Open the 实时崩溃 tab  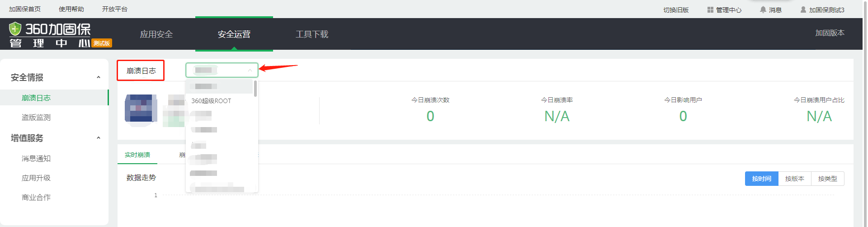[x=137, y=155]
